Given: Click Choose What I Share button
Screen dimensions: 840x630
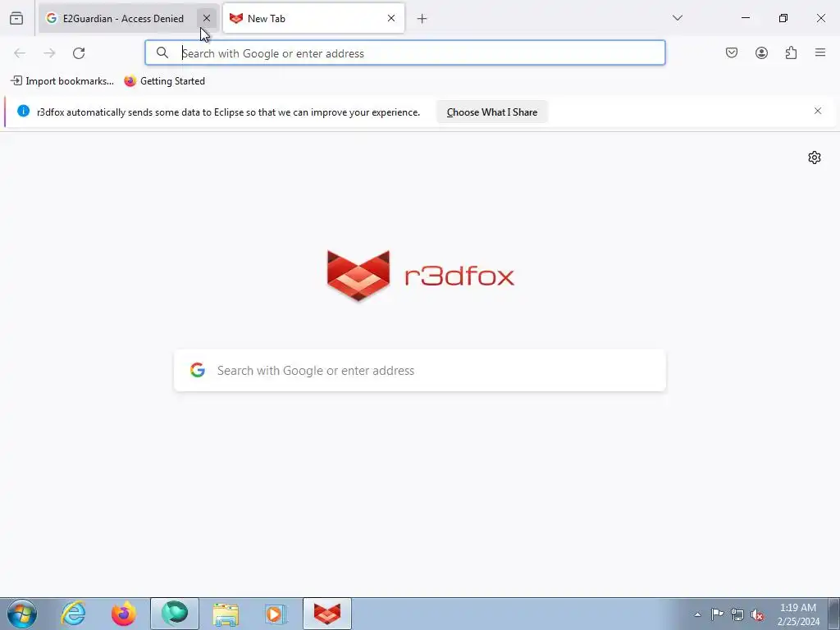Looking at the screenshot, I should coord(492,112).
